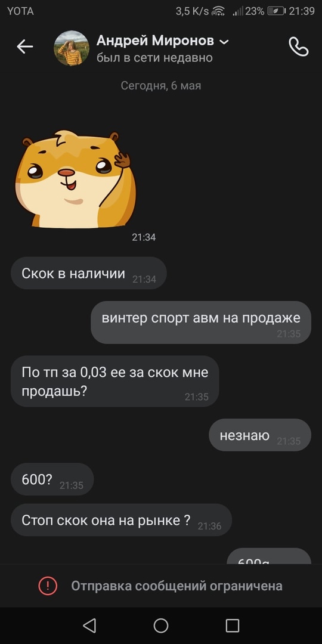Tap the Android home circle button
Image resolution: width=322 pixels, height=644 pixels.
(x=161, y=626)
